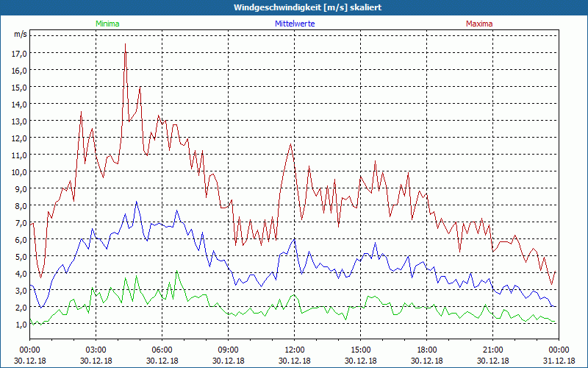Click the blue Mittelwerte legend label
This screenshot has height=368, width=588.
295,24
